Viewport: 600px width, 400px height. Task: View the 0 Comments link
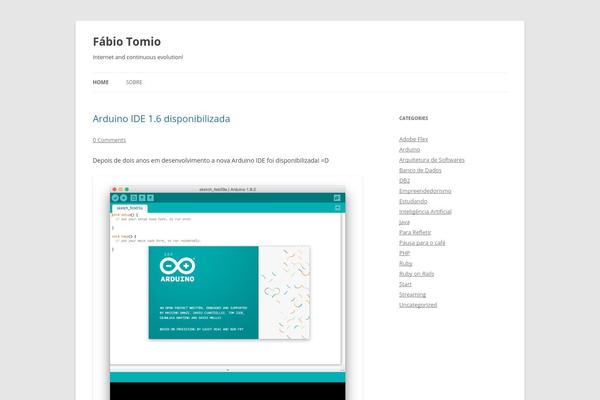[x=109, y=140]
